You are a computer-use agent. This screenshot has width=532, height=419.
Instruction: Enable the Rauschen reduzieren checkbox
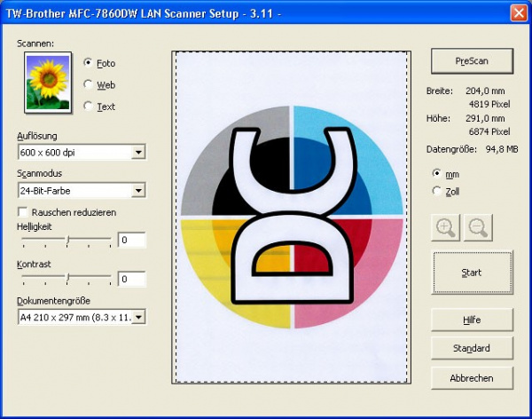coord(23,212)
